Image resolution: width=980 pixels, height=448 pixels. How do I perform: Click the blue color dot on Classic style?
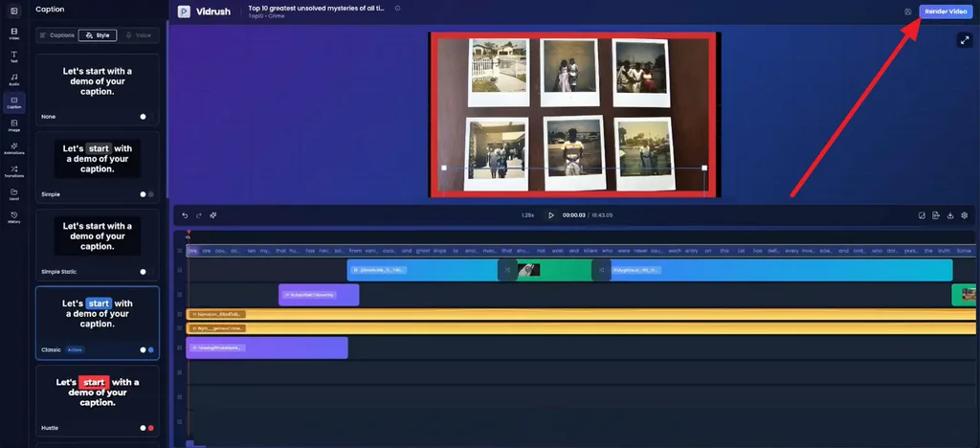[150, 350]
